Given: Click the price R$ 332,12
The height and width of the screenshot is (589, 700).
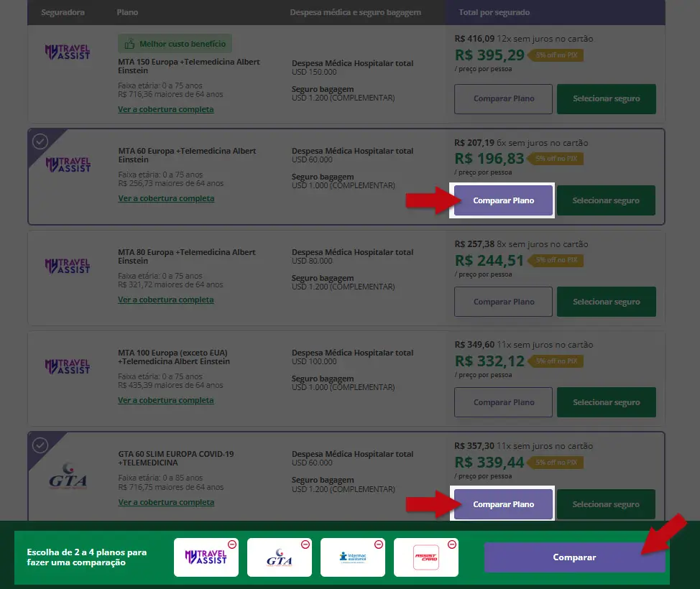Looking at the screenshot, I should pos(489,361).
